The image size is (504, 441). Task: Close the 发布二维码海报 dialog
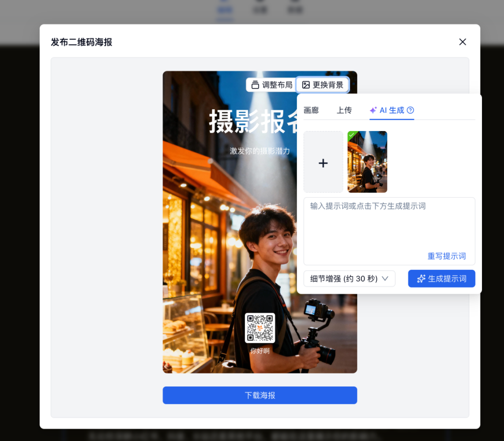point(463,42)
